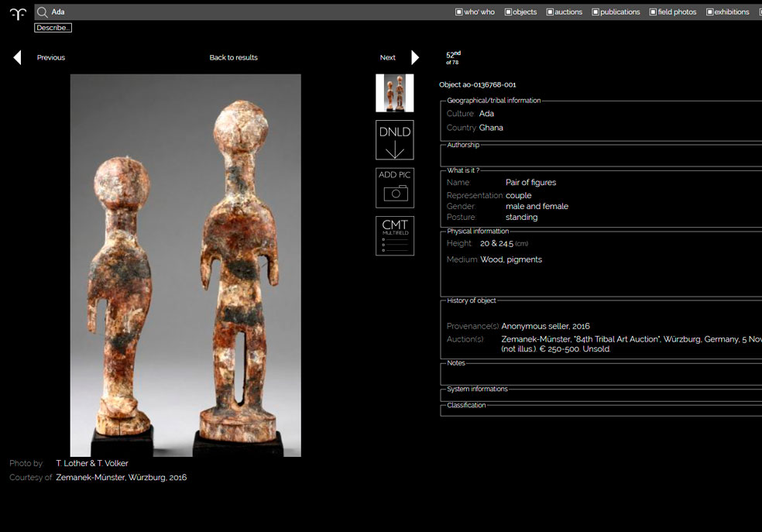Image resolution: width=762 pixels, height=532 pixels.
Task: Click the What is it ? header
Action: tap(463, 170)
